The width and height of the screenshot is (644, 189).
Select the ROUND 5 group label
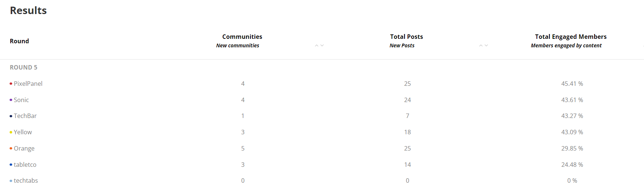coord(23,67)
